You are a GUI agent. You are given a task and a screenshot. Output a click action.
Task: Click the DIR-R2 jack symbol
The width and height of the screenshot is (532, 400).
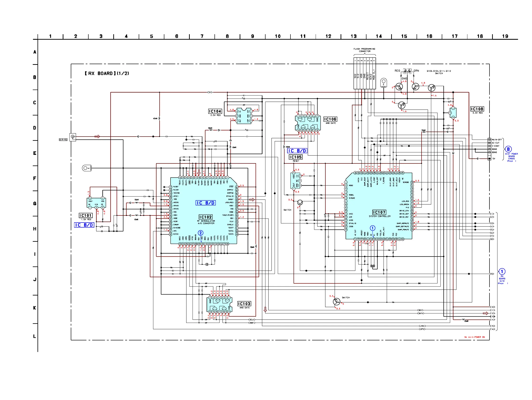tap(73, 137)
